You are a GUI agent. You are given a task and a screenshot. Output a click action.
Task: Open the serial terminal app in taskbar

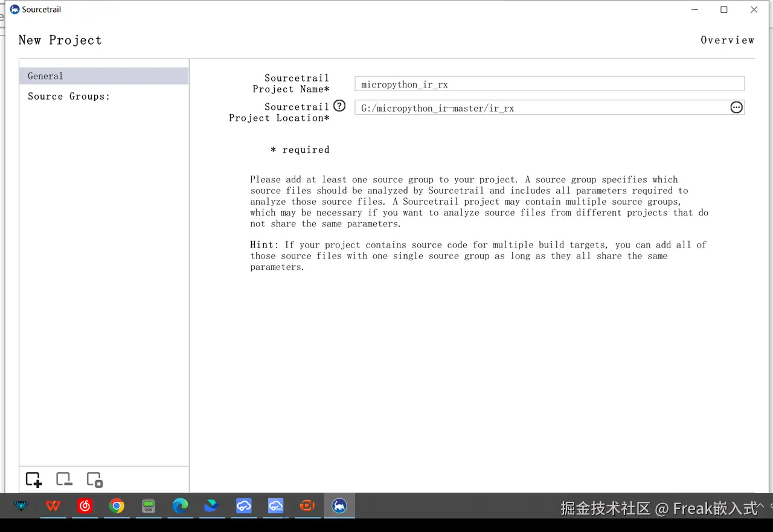(149, 506)
